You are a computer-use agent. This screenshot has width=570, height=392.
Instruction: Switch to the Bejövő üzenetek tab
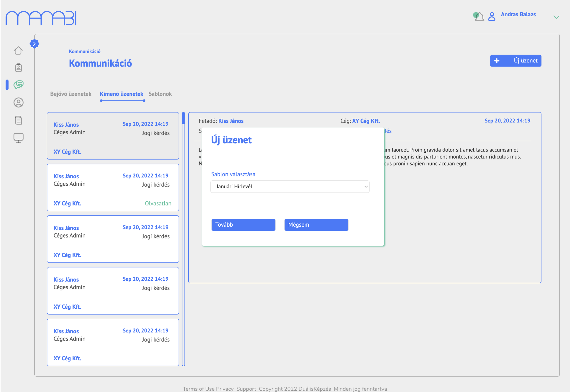point(71,94)
